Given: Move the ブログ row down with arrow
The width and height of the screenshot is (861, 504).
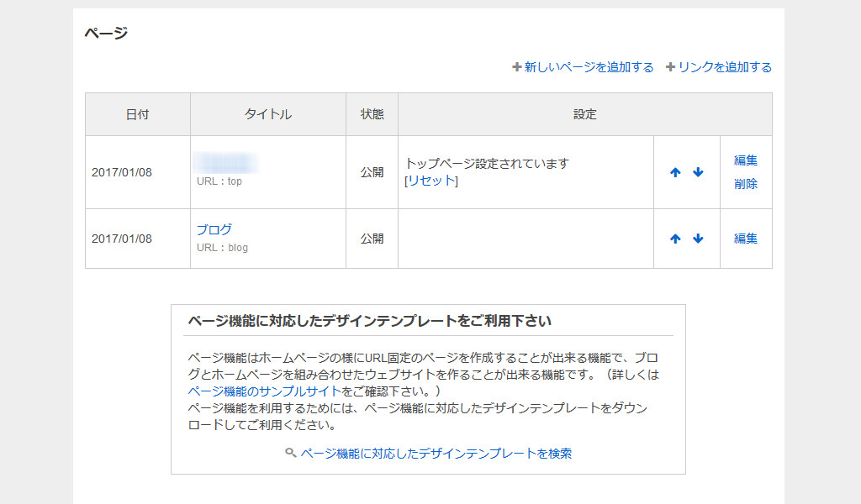Looking at the screenshot, I should pyautogui.click(x=698, y=239).
